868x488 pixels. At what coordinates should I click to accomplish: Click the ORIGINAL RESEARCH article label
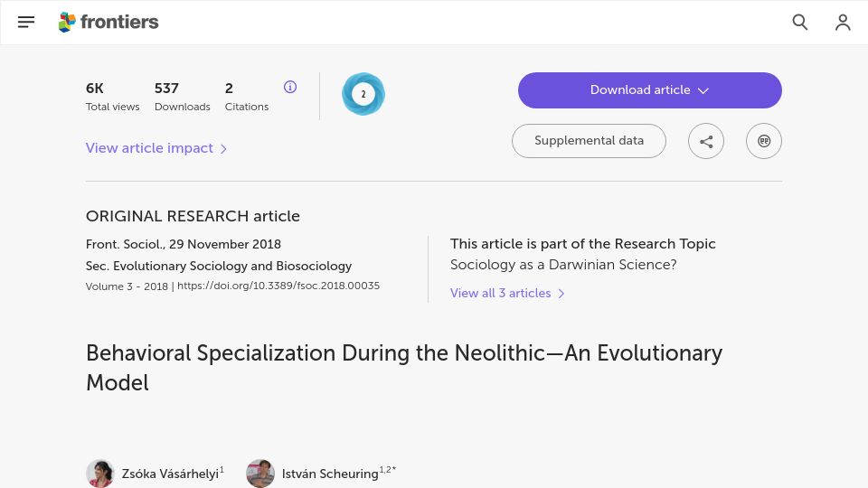coord(193,216)
